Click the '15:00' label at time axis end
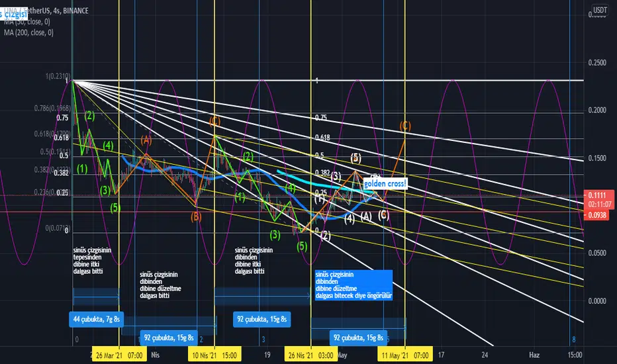 [x=575, y=355]
